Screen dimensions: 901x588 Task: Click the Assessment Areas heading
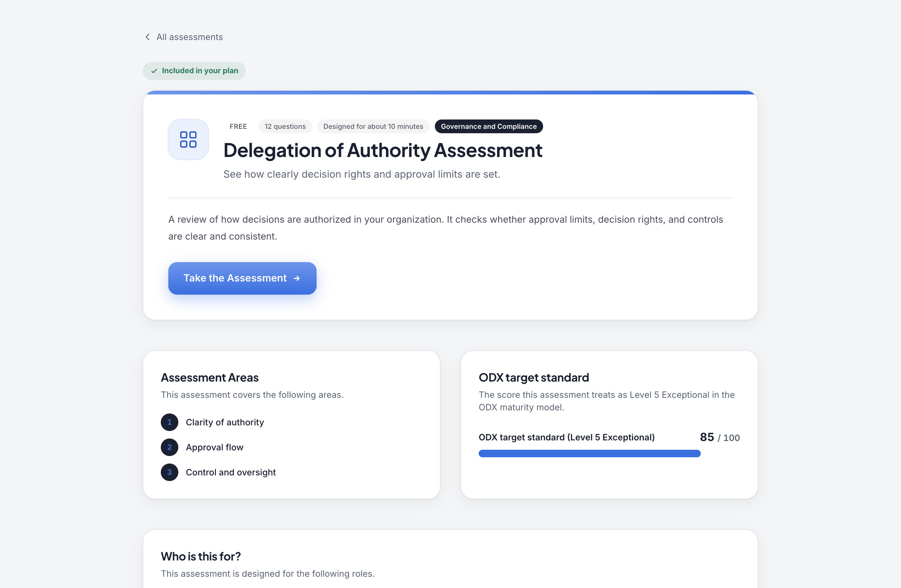click(210, 377)
